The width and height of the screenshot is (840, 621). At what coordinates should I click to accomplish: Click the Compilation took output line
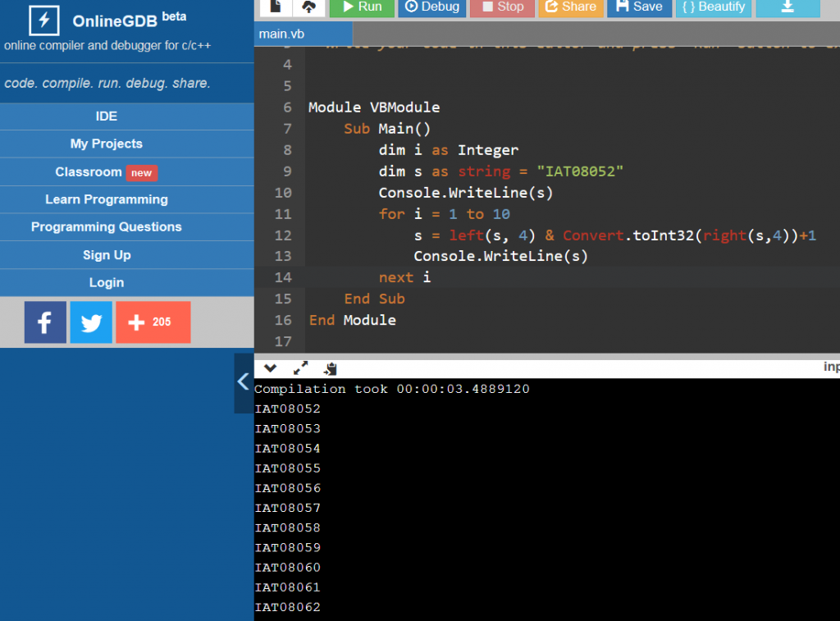tap(392, 389)
